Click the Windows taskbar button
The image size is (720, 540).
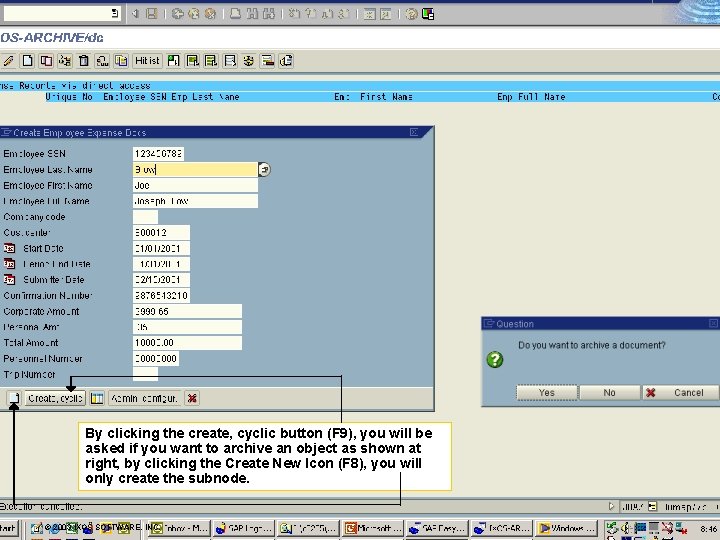click(x=568, y=528)
